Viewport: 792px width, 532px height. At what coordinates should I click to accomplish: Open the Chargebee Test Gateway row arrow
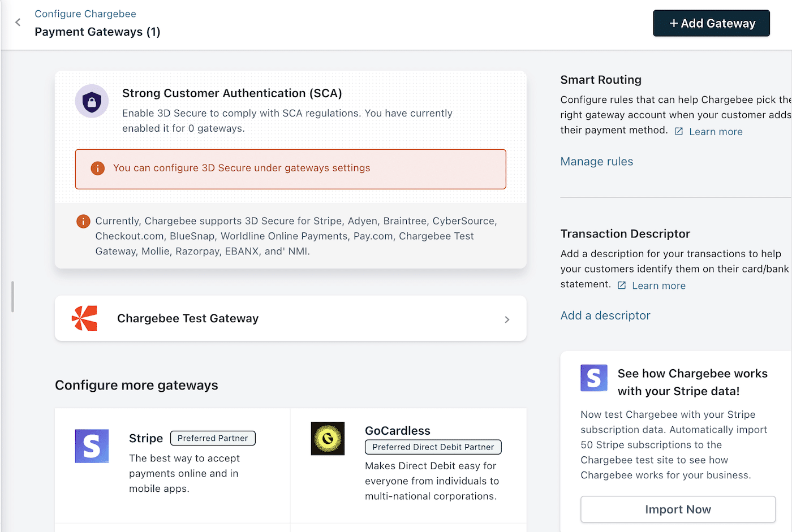(507, 318)
